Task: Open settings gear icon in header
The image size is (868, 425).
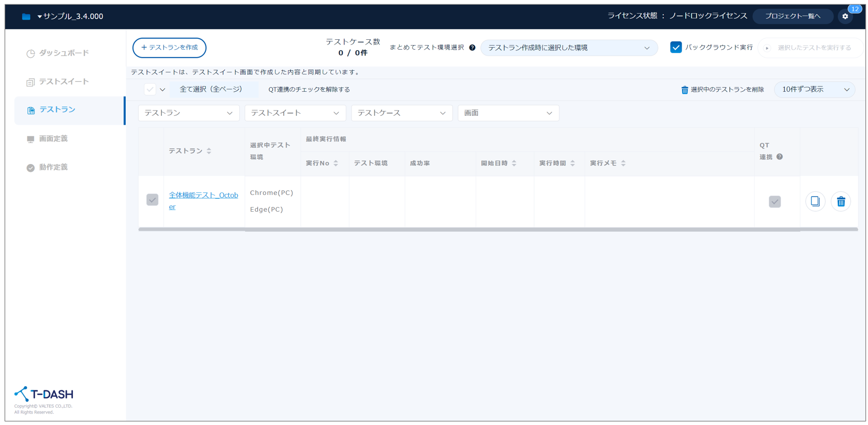Action: (x=844, y=16)
